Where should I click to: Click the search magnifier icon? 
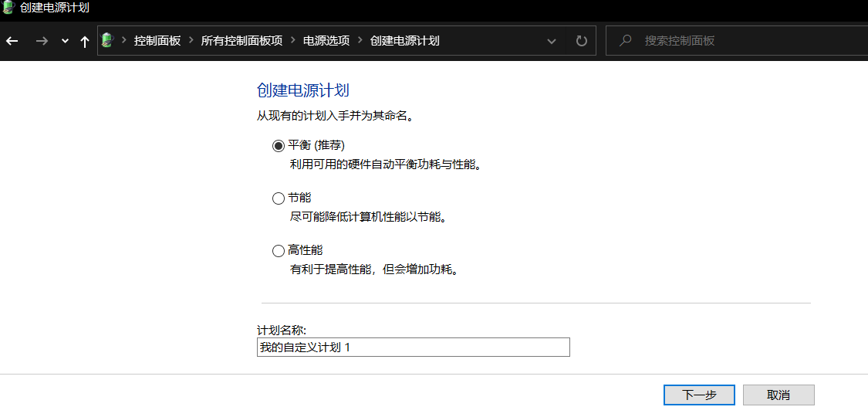[626, 40]
